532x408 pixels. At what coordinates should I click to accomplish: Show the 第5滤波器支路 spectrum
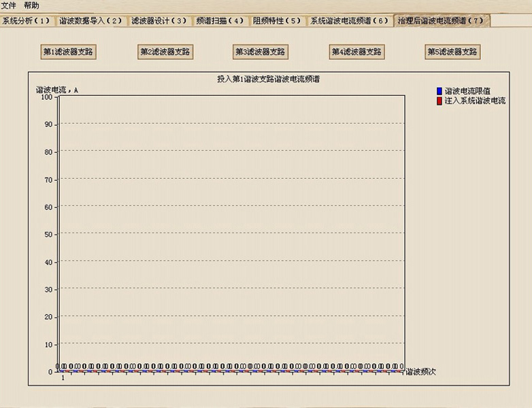pos(452,52)
